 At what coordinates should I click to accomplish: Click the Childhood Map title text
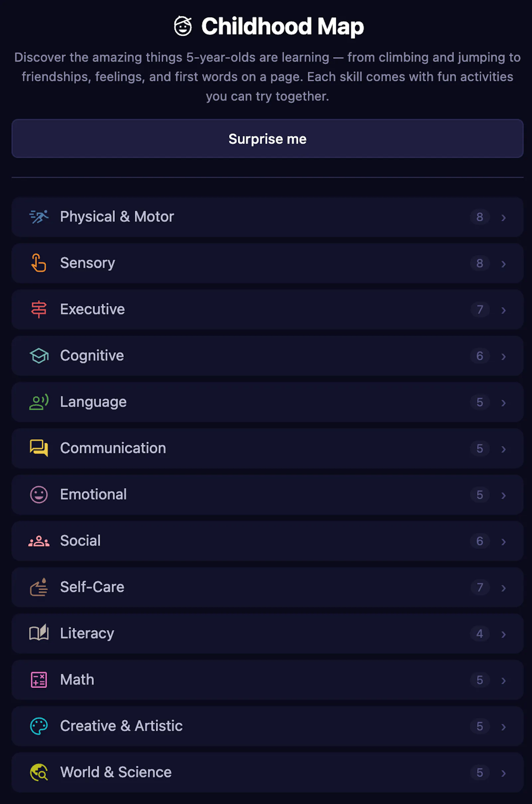coord(282,26)
